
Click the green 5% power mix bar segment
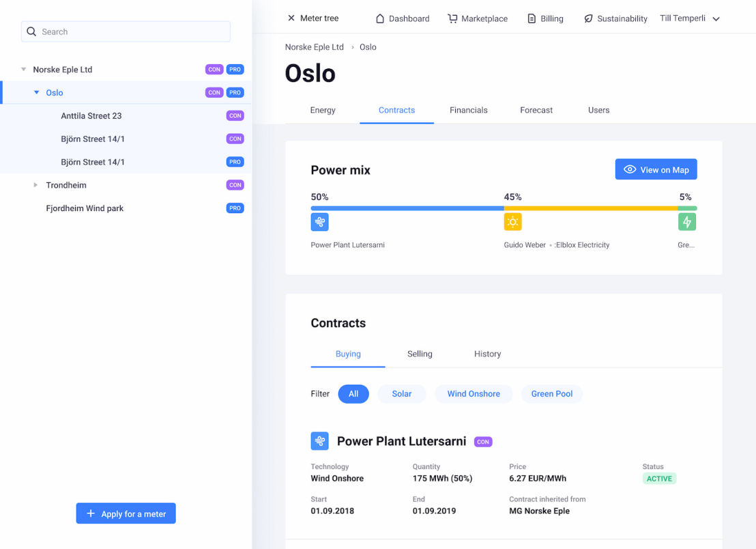pos(688,208)
